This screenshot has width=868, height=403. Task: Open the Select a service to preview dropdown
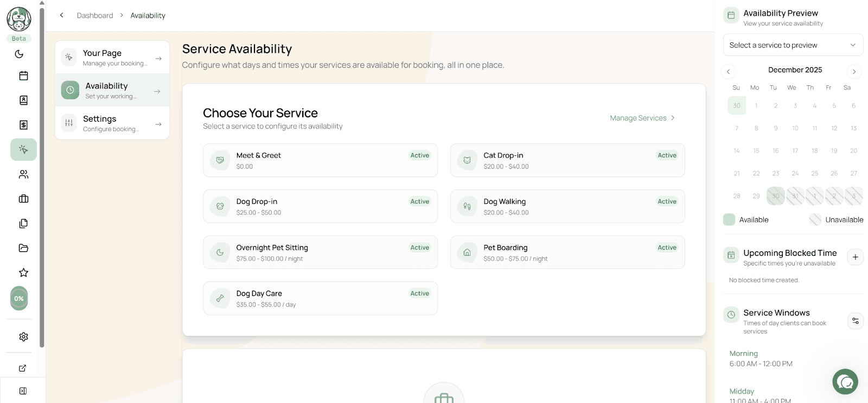pyautogui.click(x=793, y=45)
